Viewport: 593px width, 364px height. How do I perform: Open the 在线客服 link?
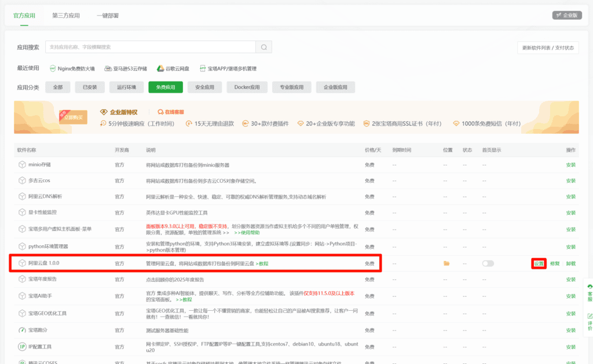(171, 112)
